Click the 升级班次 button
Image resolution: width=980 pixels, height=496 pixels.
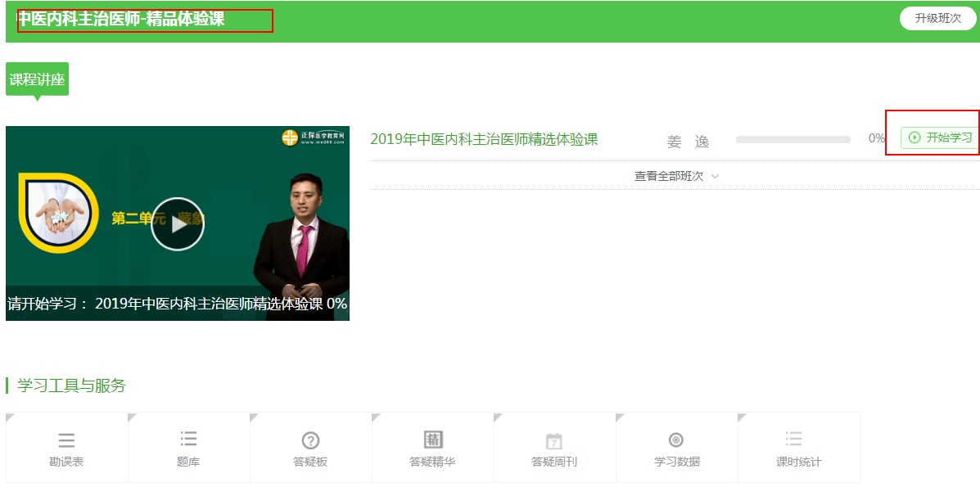point(937,19)
